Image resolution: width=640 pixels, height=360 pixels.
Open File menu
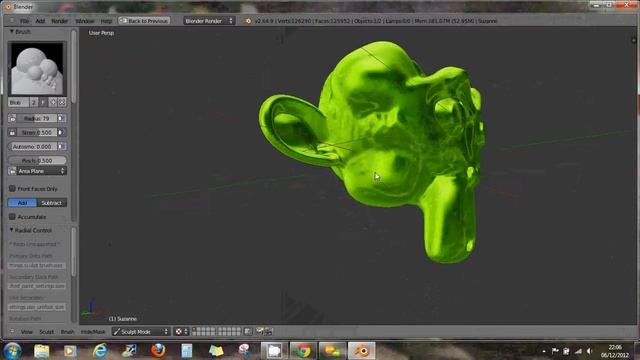[x=24, y=21]
